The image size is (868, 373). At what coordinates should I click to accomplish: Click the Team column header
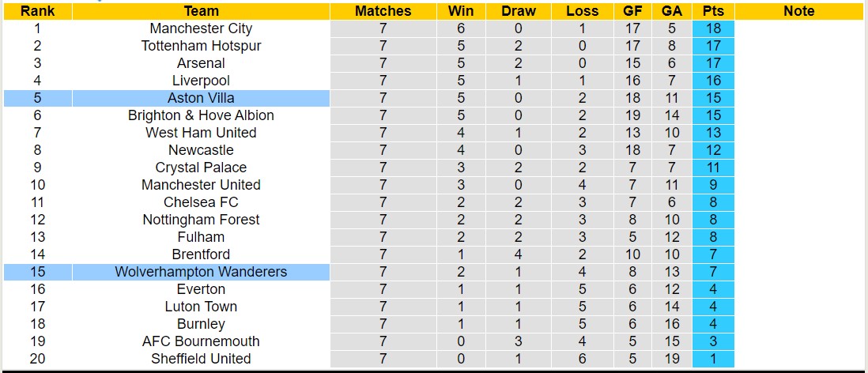201,11
